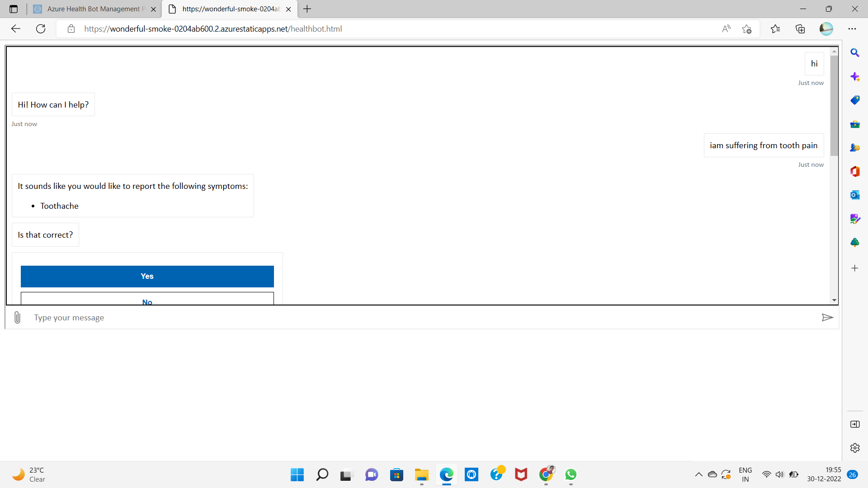Open the Outlook sidebar icon

point(854,195)
